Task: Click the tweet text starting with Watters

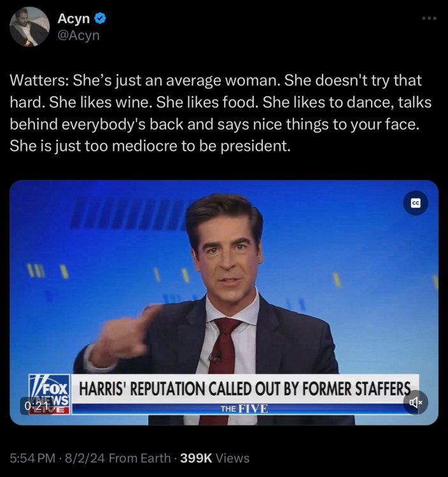Action: tap(221, 113)
